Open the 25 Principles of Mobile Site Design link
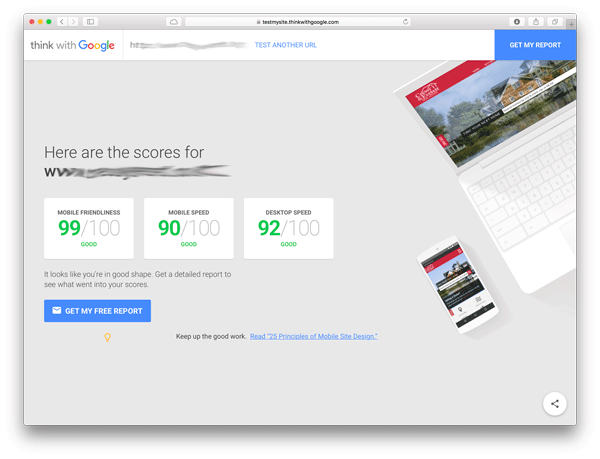The height and width of the screenshot is (459, 600). click(x=313, y=336)
